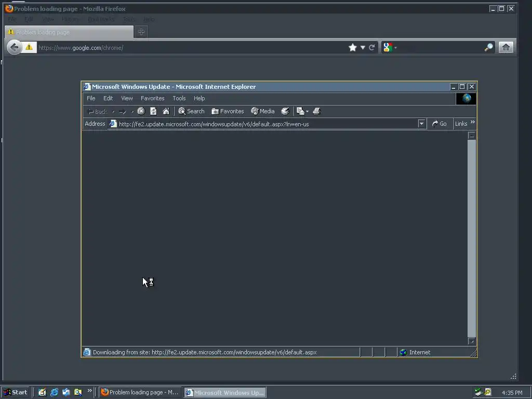This screenshot has width=532, height=399.
Task: Click the IE address bar URL field
Action: click(x=268, y=124)
